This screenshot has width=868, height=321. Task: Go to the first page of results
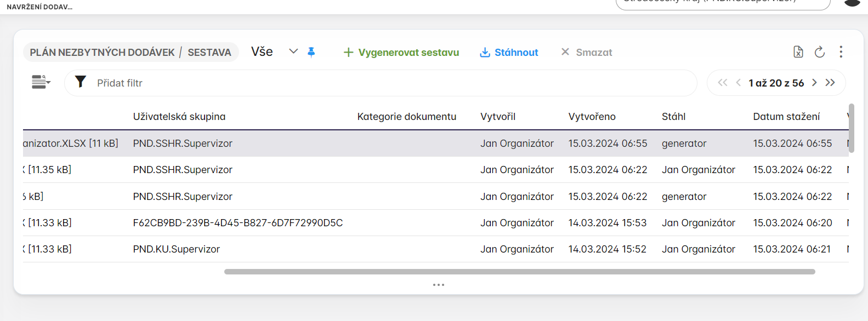point(722,83)
